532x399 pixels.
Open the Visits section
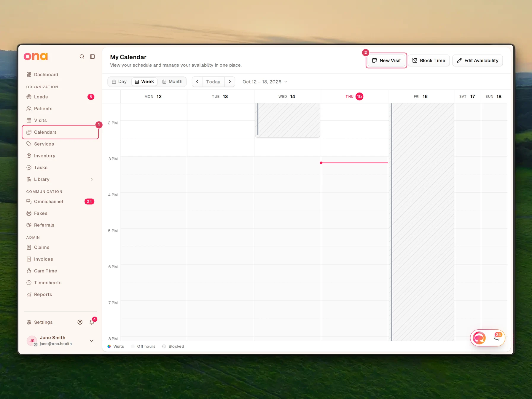60,120
